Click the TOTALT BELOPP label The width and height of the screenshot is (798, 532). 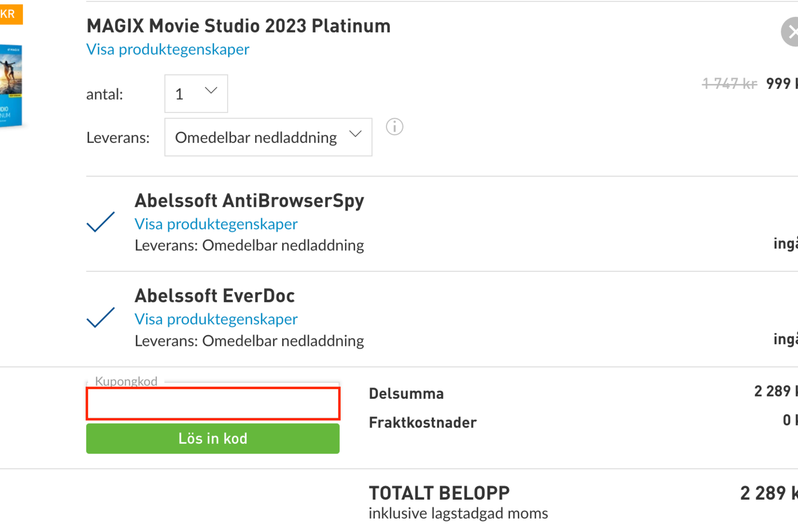coord(439,493)
